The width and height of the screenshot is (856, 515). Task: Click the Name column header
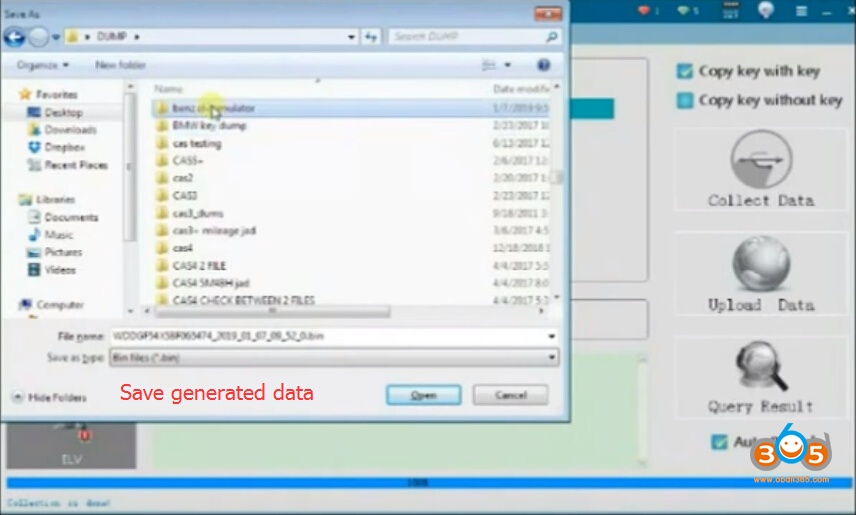169,88
